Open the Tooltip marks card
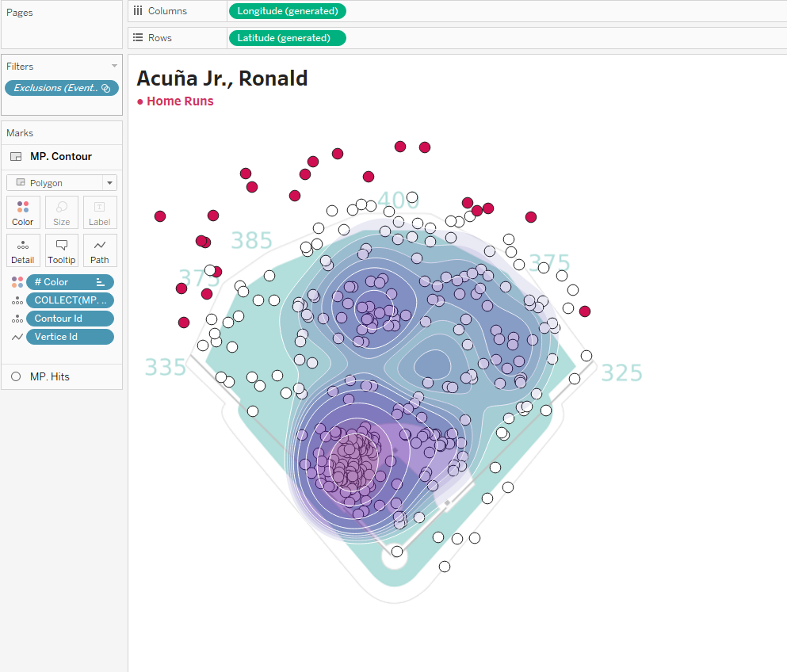This screenshot has width=787, height=672. click(61, 250)
